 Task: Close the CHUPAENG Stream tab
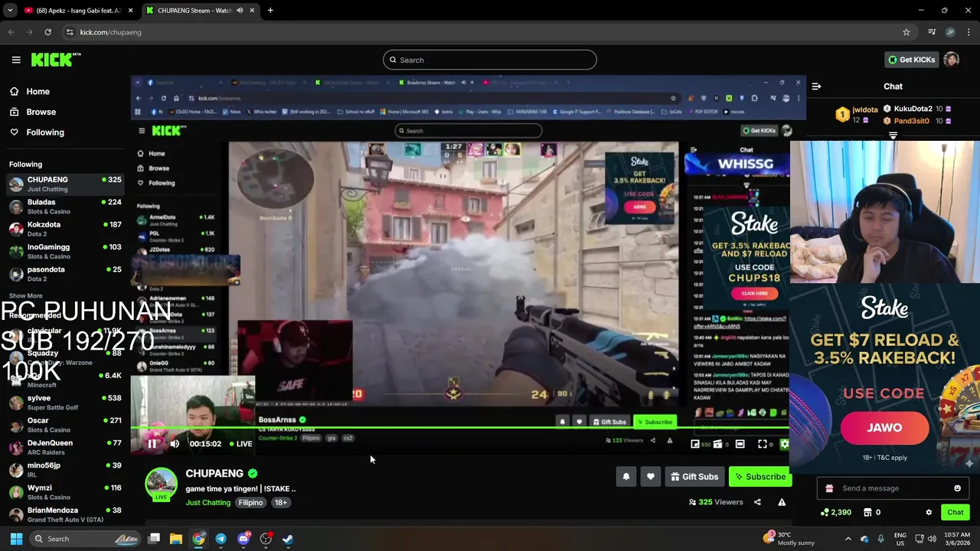252,11
